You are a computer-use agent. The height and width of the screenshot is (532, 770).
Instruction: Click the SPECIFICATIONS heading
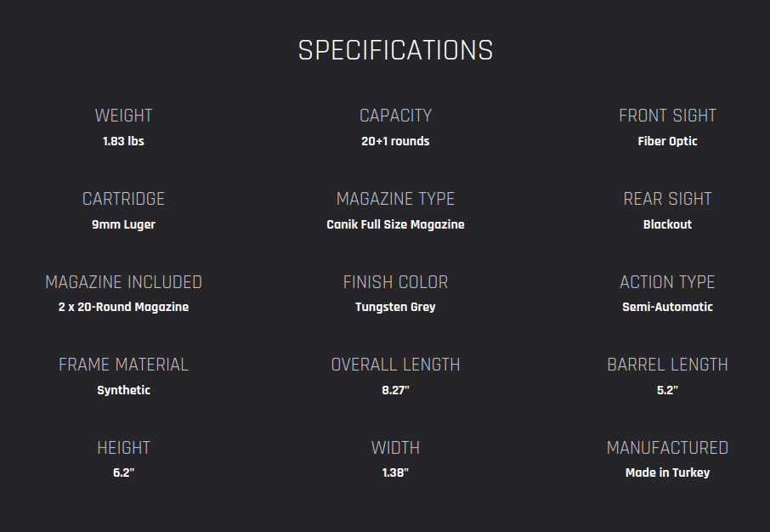pos(395,50)
